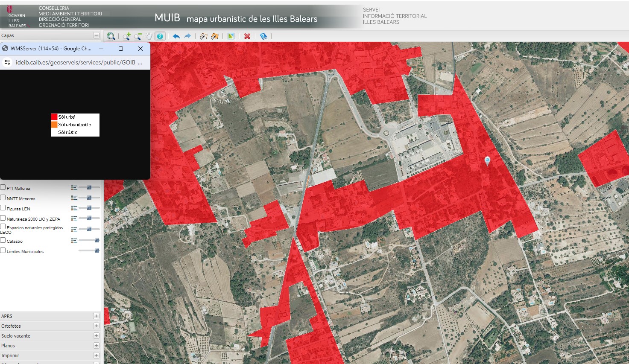Viewport: 629px width, 364px height.
Task: Click the Naturaleza 2000 LIC y ZEPA label
Action: 33,219
